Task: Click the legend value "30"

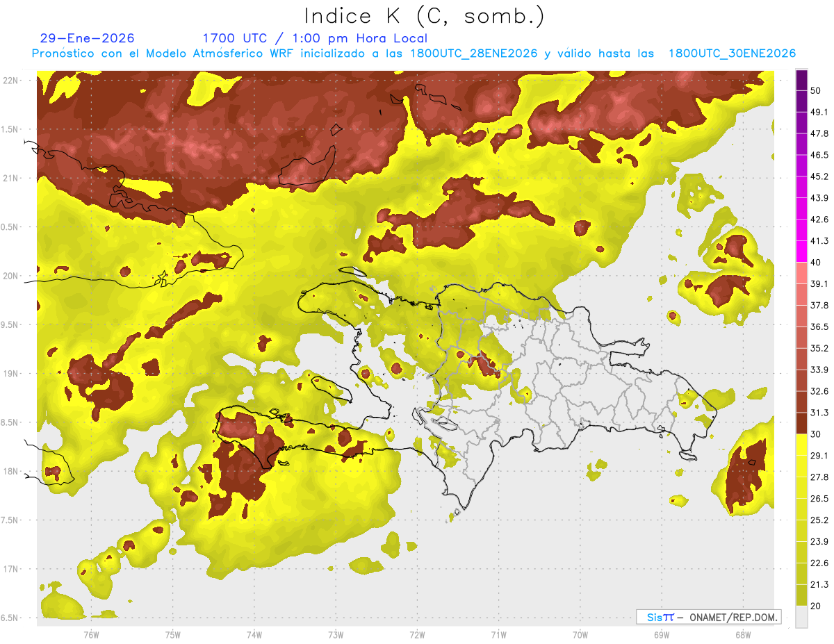Action: [x=816, y=434]
